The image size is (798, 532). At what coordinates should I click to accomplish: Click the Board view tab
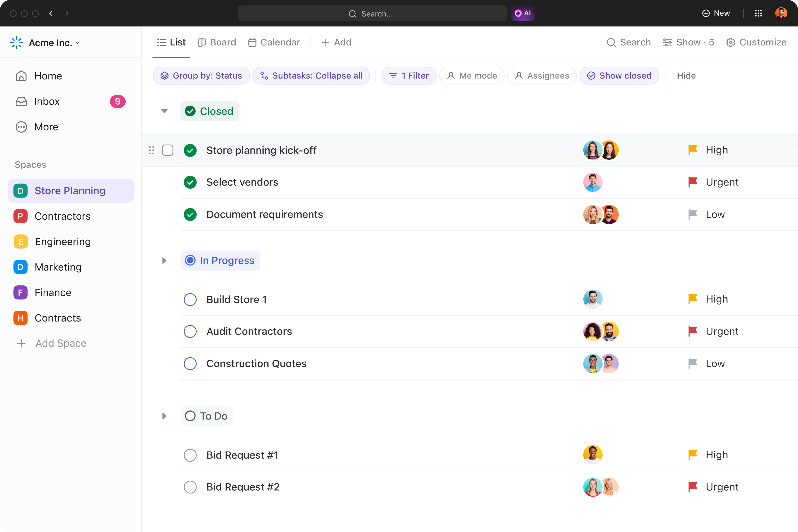217,42
